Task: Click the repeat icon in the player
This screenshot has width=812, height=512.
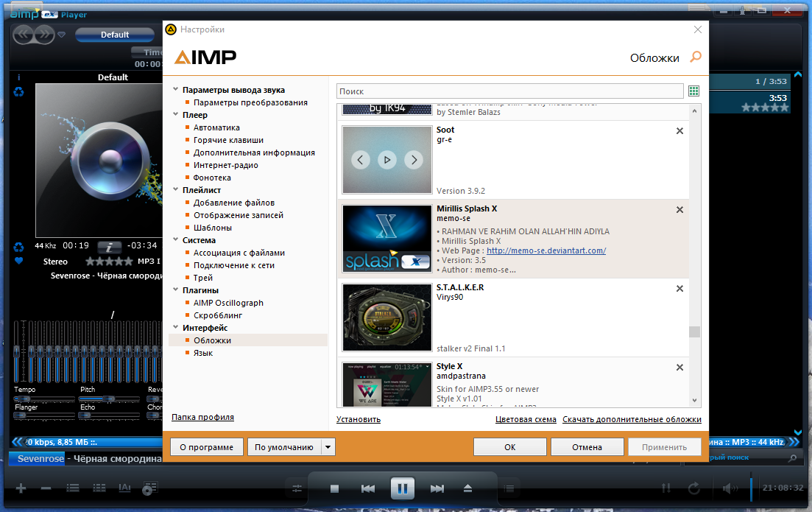Action: pos(694,488)
